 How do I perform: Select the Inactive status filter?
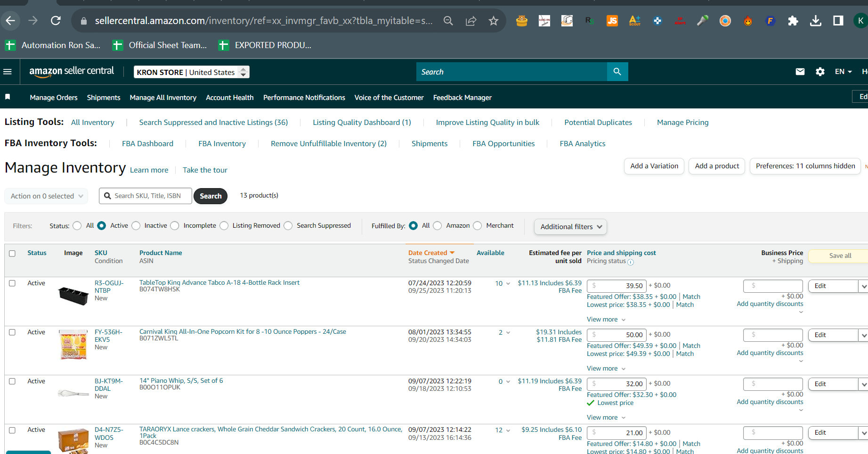[x=136, y=226]
